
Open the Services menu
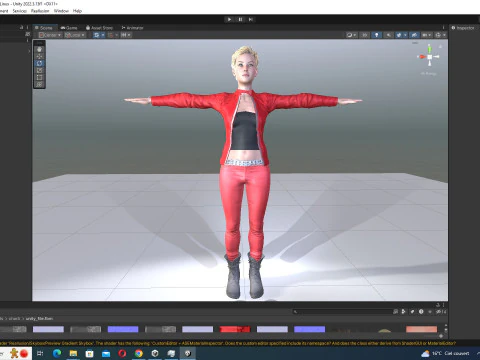click(x=20, y=11)
